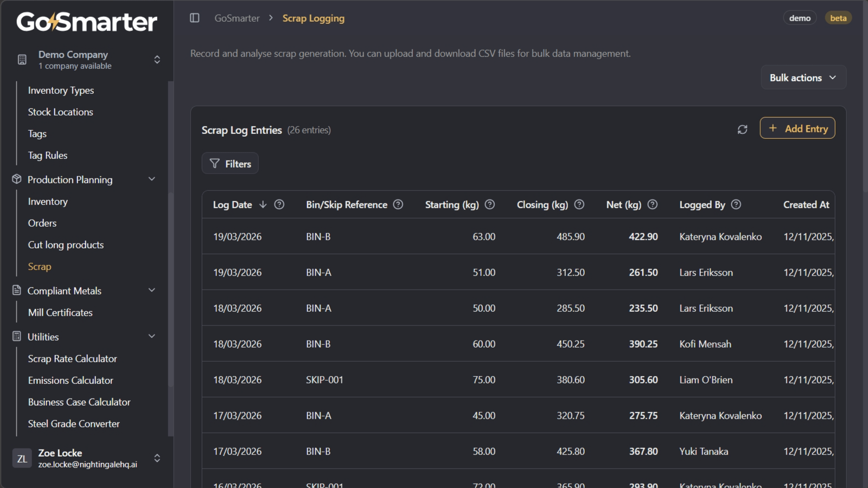868x488 pixels.
Task: Open Mill Certificates from the sidebar
Action: [60, 312]
